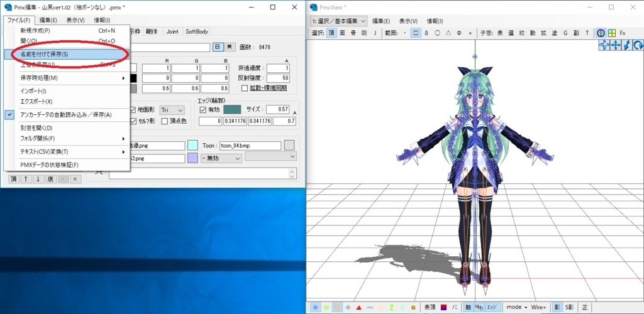This screenshot has height=314, width=644.
Task: Choose エクスポート(X) from file menu
Action: (65, 101)
